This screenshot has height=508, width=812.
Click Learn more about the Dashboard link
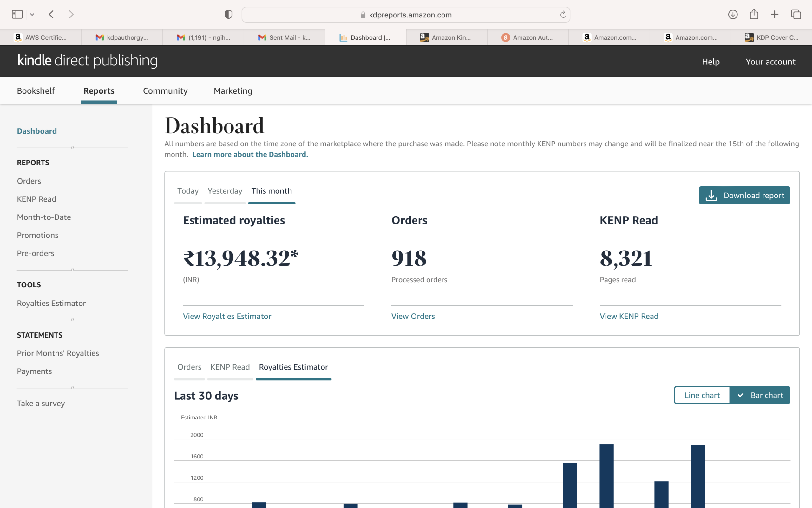[x=250, y=154]
